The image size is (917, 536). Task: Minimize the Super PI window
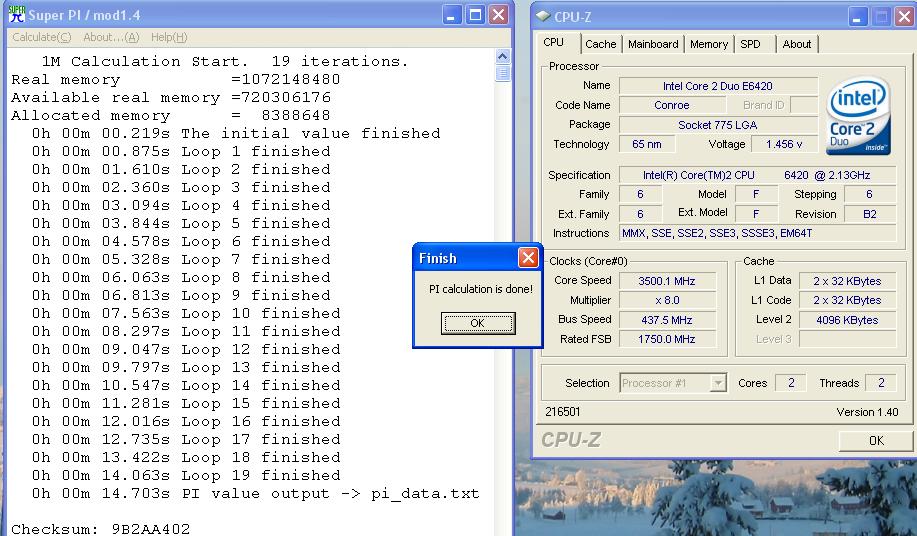(x=451, y=15)
